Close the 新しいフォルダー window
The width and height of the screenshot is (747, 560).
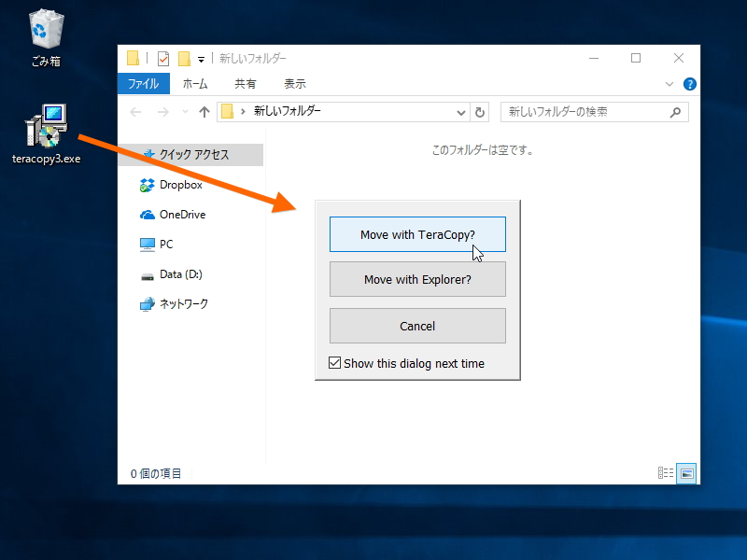[x=679, y=58]
